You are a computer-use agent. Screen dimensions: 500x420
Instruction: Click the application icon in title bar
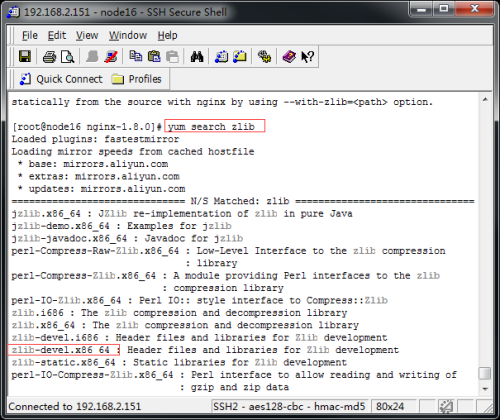pos(13,12)
